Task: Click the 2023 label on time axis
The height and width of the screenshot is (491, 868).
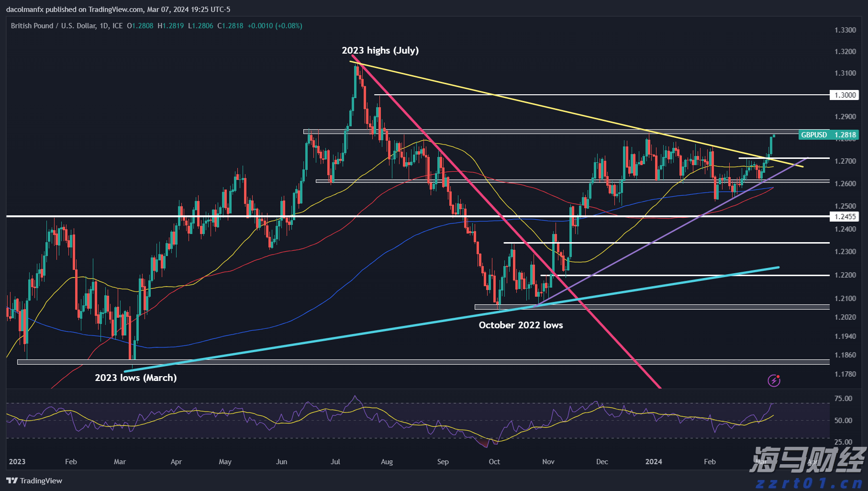Action: [17, 461]
